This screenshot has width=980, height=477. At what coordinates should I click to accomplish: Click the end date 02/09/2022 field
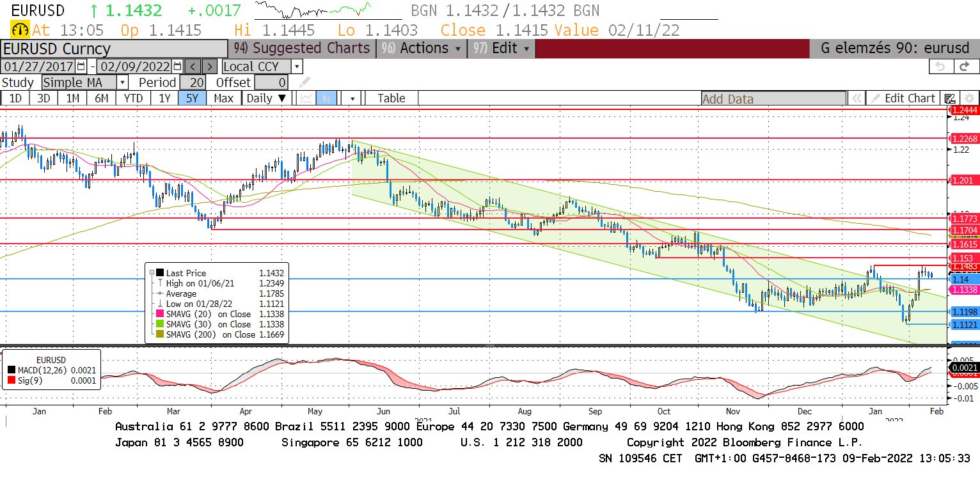pyautogui.click(x=134, y=66)
